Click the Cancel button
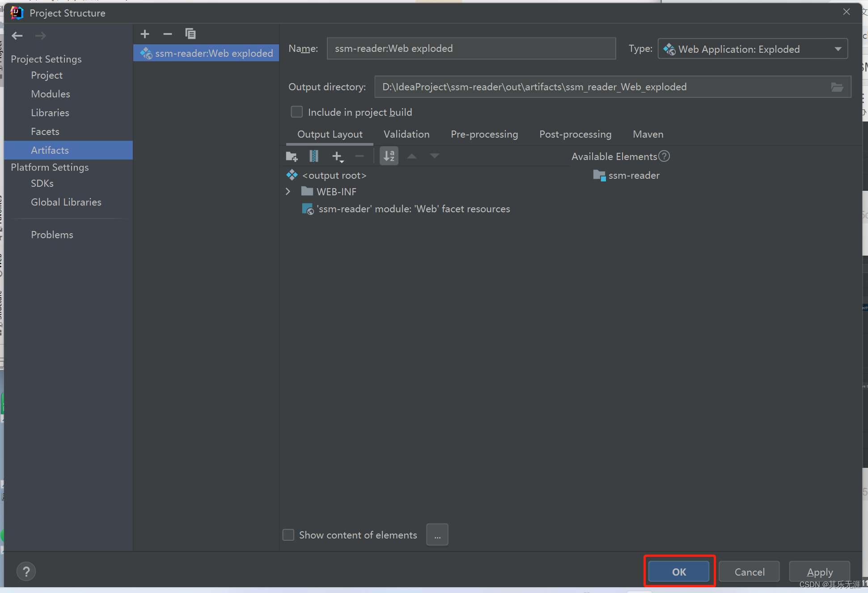This screenshot has height=593, width=868. pyautogui.click(x=749, y=572)
